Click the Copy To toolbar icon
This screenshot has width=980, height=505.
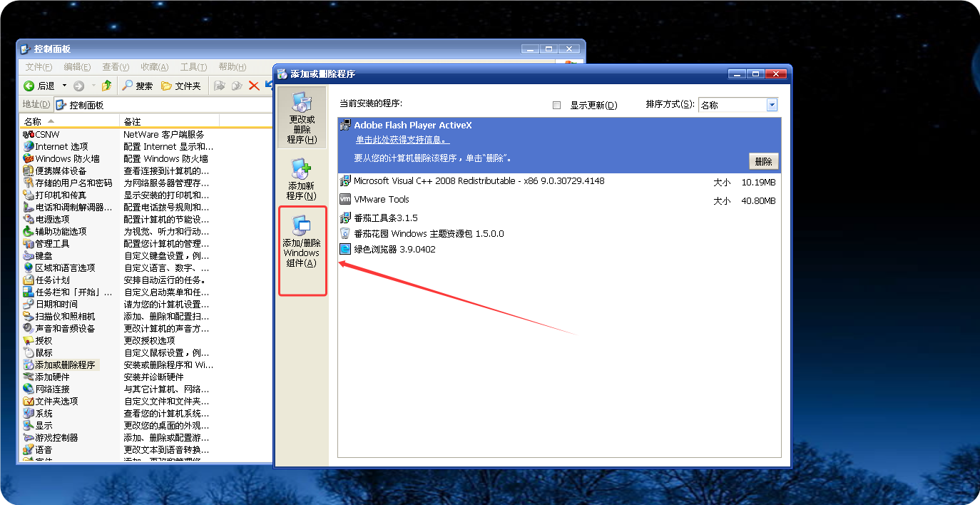pos(236,86)
